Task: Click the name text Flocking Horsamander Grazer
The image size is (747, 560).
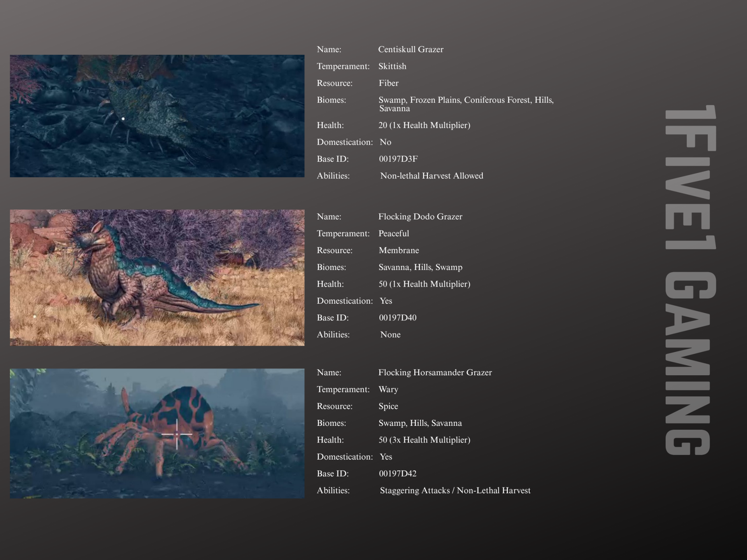Action: [x=435, y=373]
